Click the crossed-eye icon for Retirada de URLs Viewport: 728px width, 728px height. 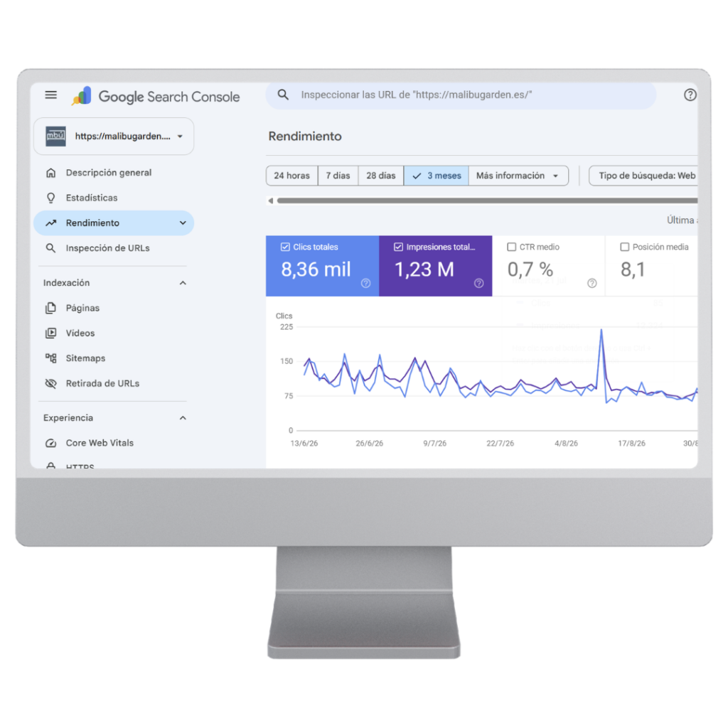[x=50, y=383]
